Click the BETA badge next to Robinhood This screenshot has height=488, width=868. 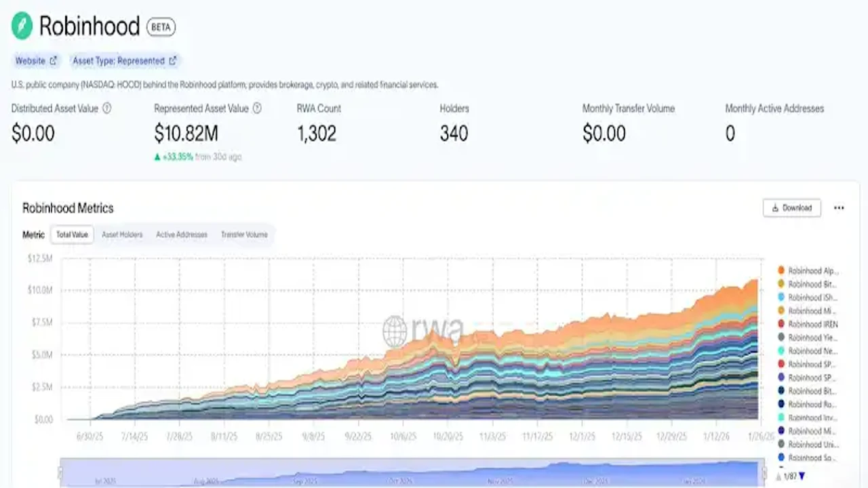(x=161, y=27)
